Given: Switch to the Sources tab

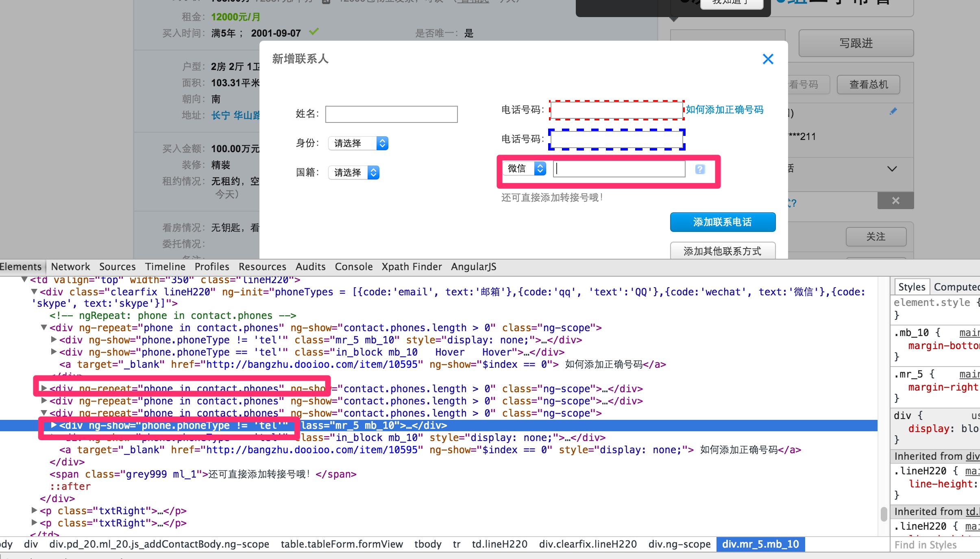Looking at the screenshot, I should 117,267.
